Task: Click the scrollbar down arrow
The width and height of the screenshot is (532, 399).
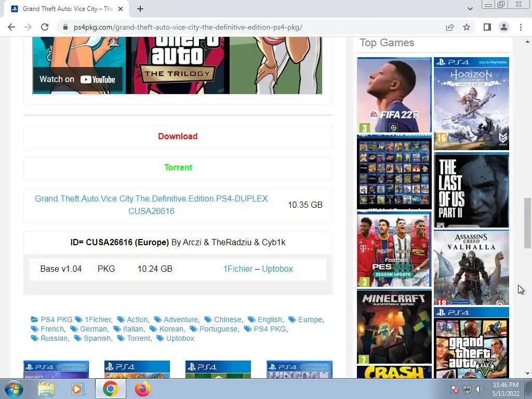Action: tap(527, 374)
